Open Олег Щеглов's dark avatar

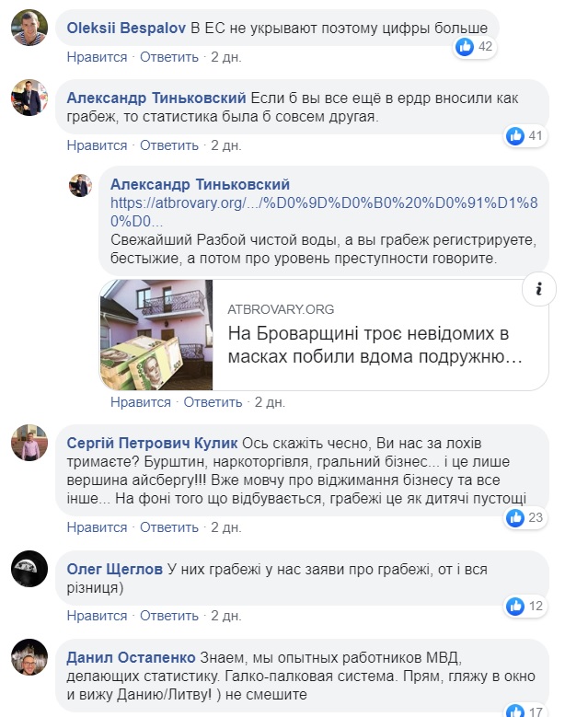click(29, 569)
